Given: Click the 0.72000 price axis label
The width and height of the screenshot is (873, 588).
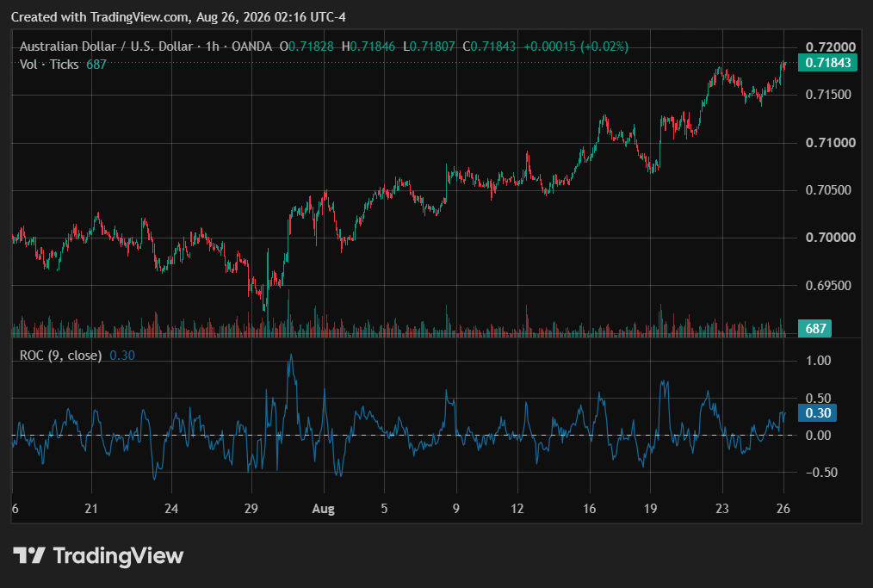Looking at the screenshot, I should (x=830, y=46).
